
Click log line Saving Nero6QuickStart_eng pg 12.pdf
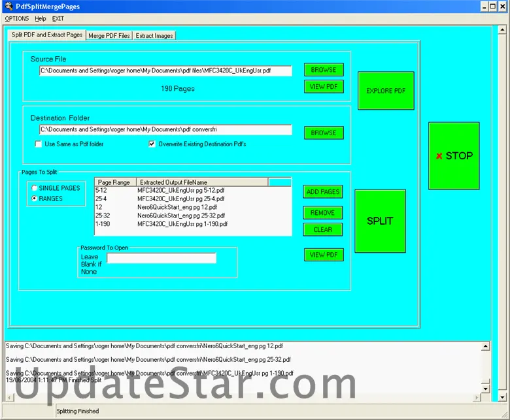[x=144, y=346]
